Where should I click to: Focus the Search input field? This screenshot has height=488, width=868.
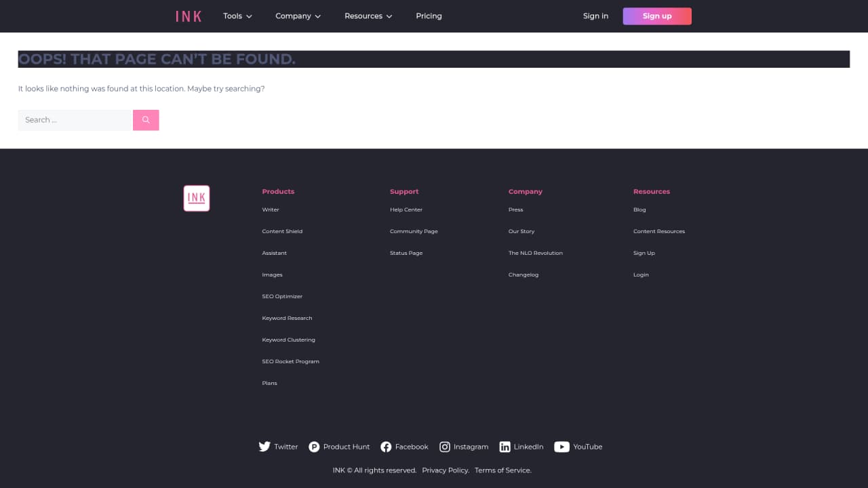point(75,120)
